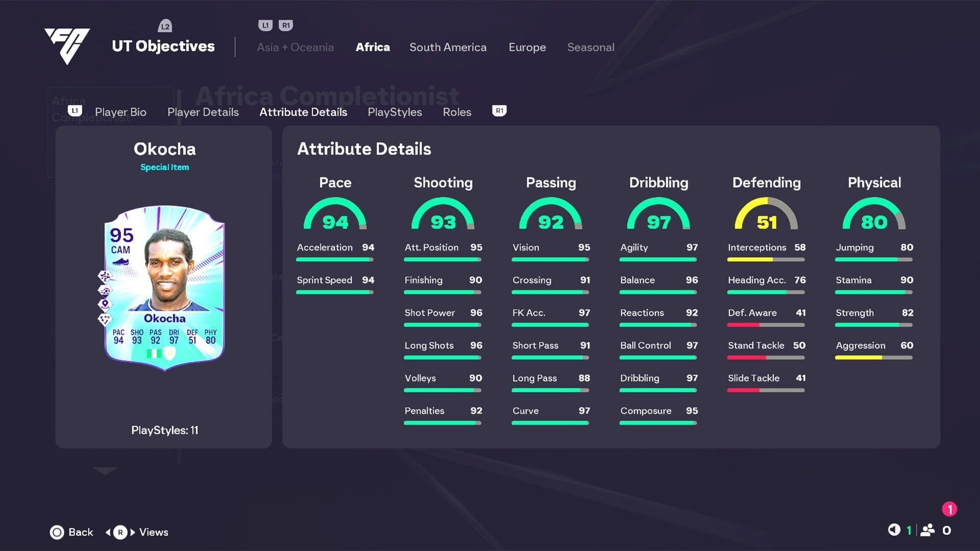Click the Strength 82 row
Image resolution: width=980 pixels, height=551 pixels.
coord(874,317)
